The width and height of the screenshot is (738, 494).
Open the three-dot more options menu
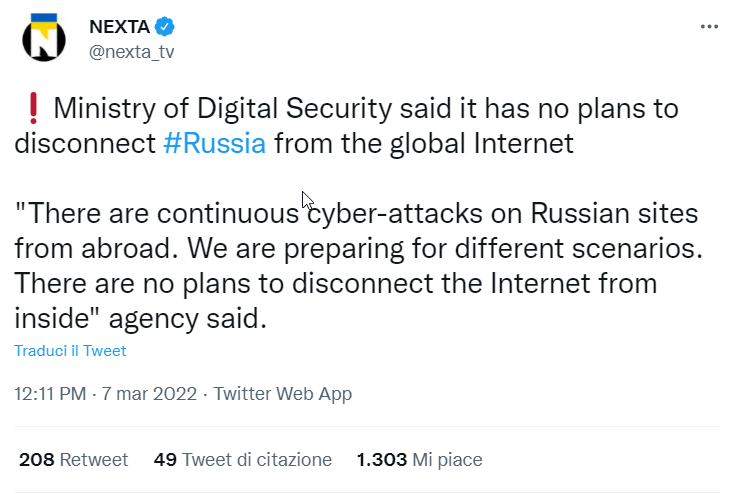tap(709, 27)
